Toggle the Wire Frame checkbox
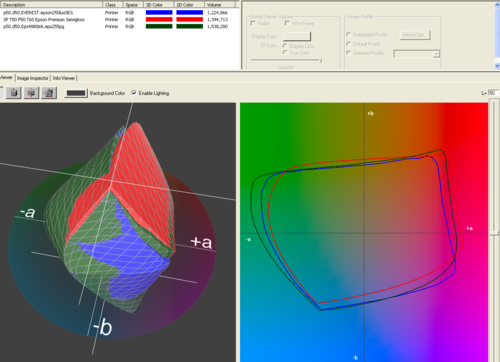Screen dimensions: 500x362 click(287, 23)
